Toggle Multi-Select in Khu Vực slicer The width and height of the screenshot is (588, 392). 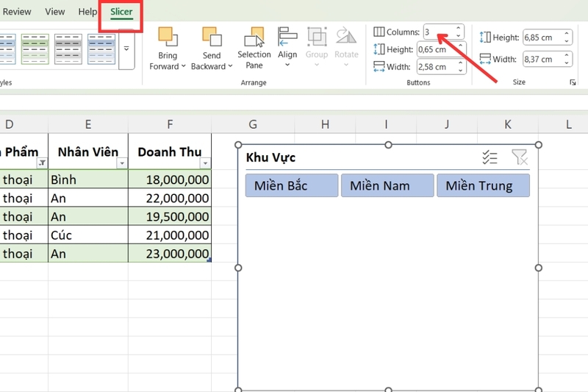tap(490, 157)
